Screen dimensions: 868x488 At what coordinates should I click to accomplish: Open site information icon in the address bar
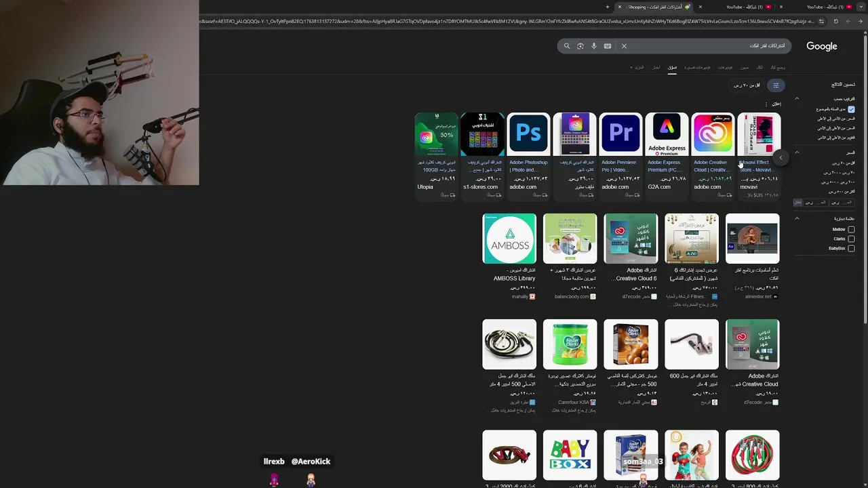pos(821,21)
